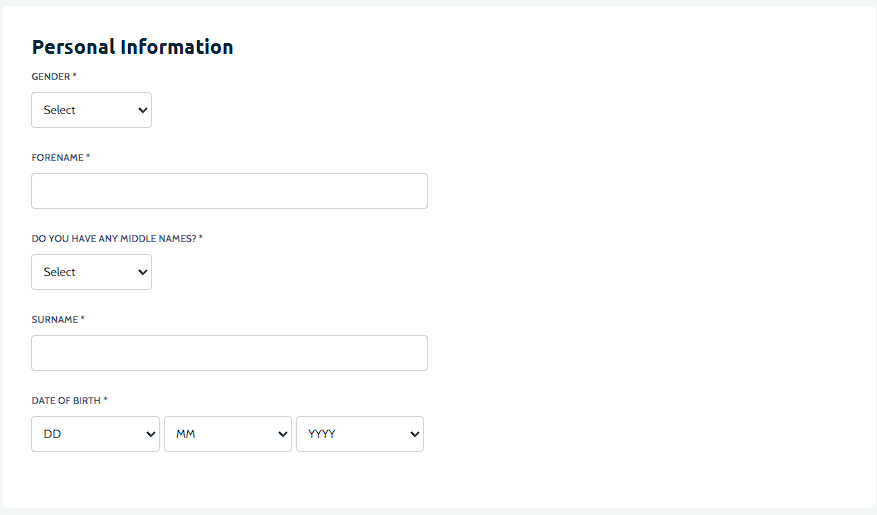877x515 pixels.
Task: Click the chevron arrow in middle names select
Action: (x=142, y=272)
